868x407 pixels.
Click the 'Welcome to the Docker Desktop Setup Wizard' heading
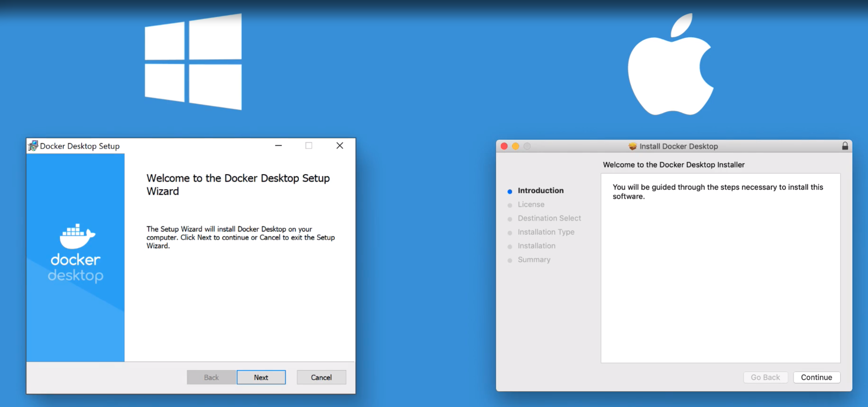238,184
